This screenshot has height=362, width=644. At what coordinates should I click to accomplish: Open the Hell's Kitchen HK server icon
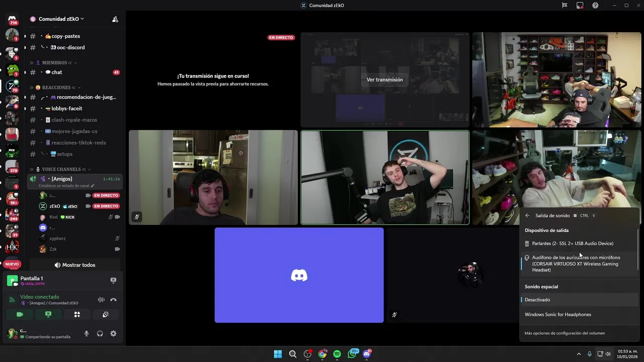(12, 247)
